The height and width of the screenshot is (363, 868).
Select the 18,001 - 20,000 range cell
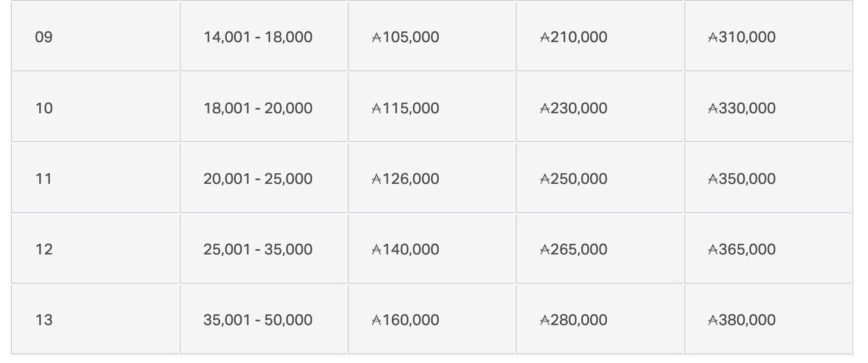coord(258,108)
